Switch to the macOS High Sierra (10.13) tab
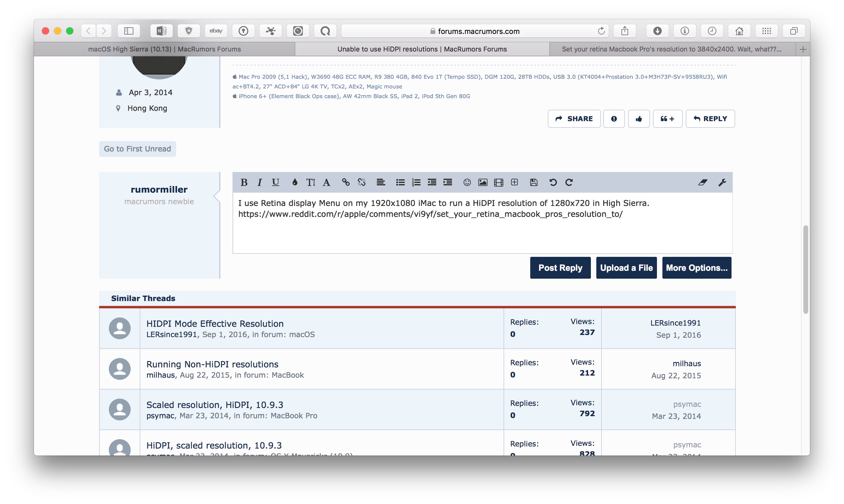The image size is (844, 504). click(x=165, y=49)
